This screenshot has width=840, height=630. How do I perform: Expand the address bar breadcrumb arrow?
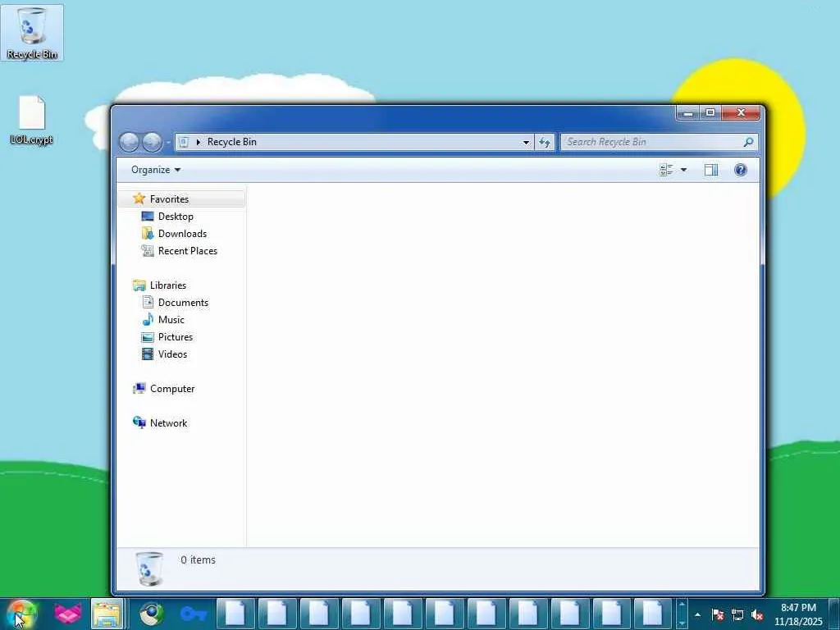point(199,142)
